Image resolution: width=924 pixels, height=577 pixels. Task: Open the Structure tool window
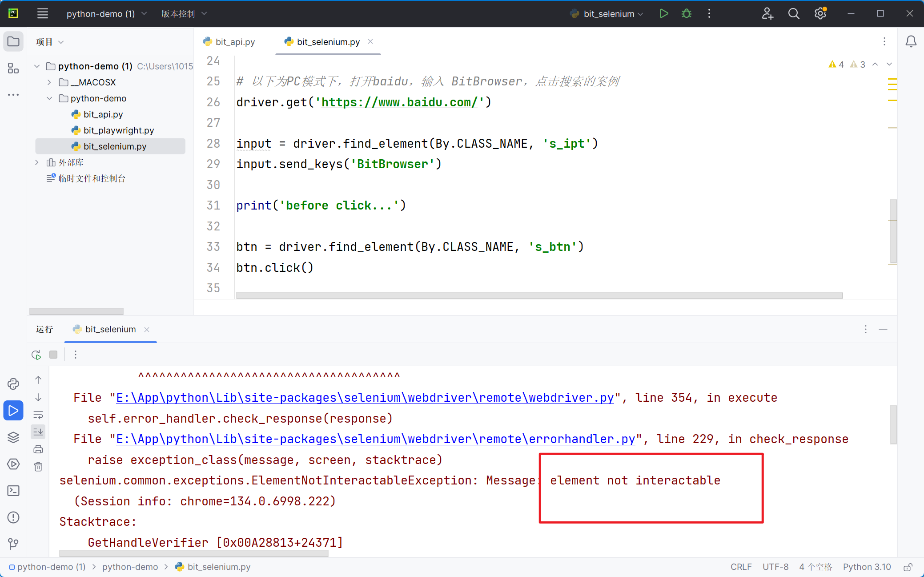click(x=13, y=68)
